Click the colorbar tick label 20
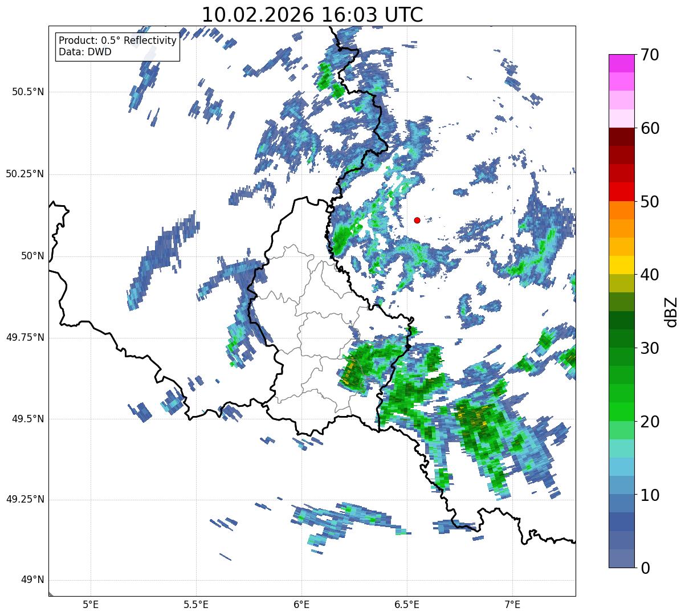The width and height of the screenshot is (685, 616). point(649,422)
